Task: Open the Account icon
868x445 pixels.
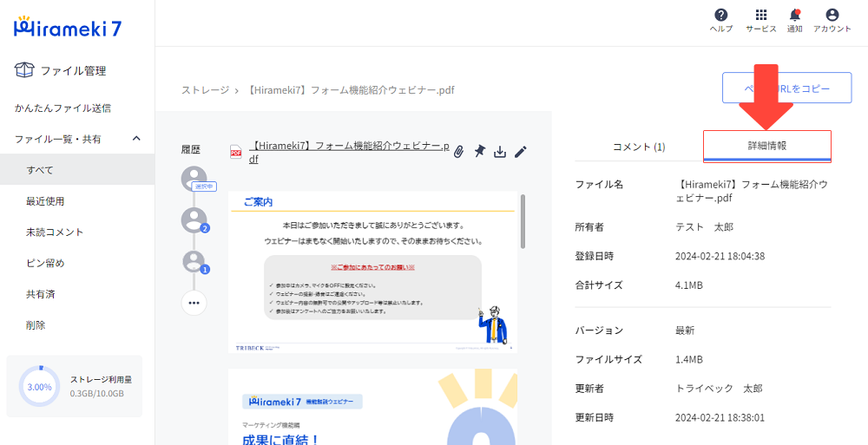Action: click(832, 16)
